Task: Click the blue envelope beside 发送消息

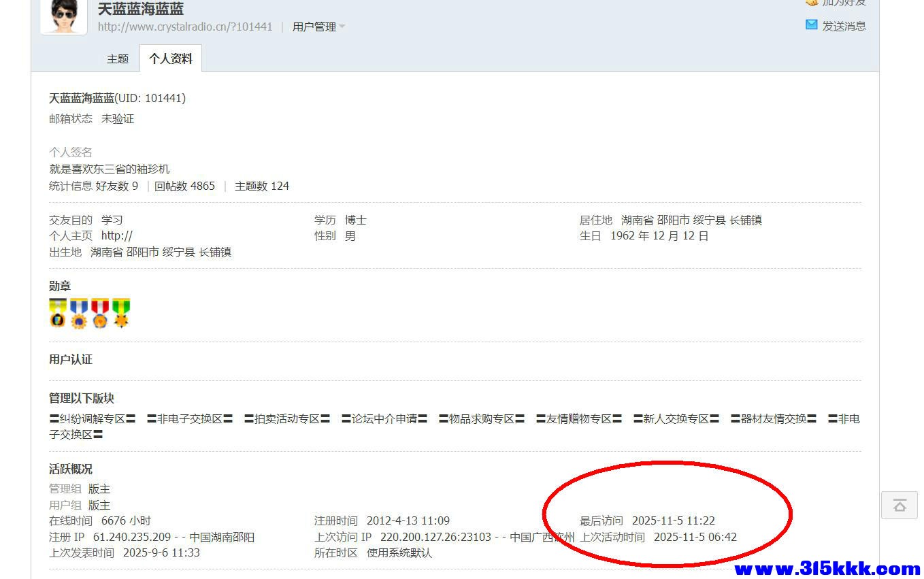Action: [x=812, y=24]
